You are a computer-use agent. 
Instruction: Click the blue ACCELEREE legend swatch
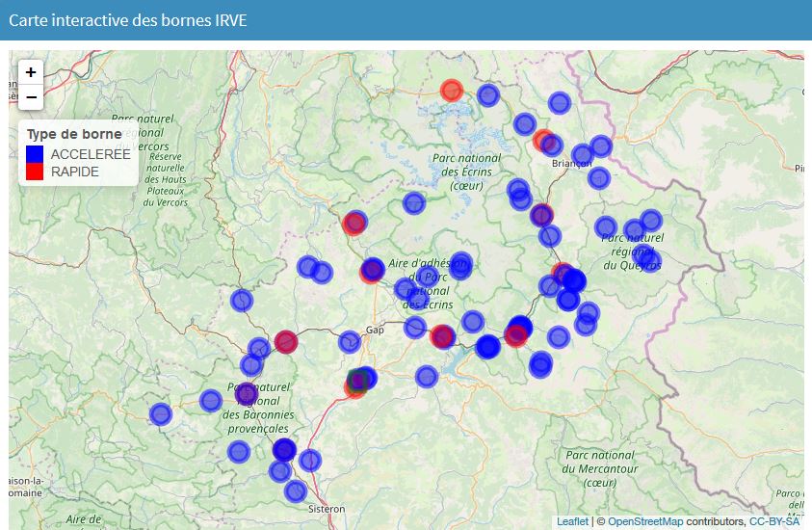36,153
